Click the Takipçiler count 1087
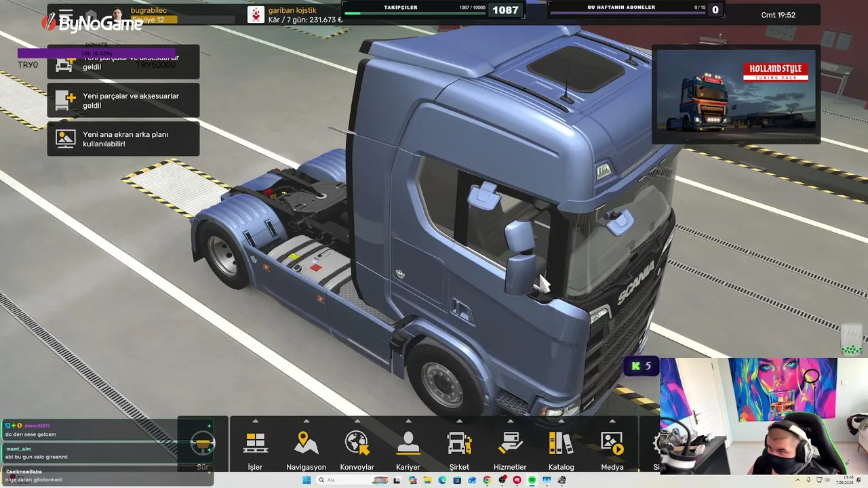 point(505,10)
